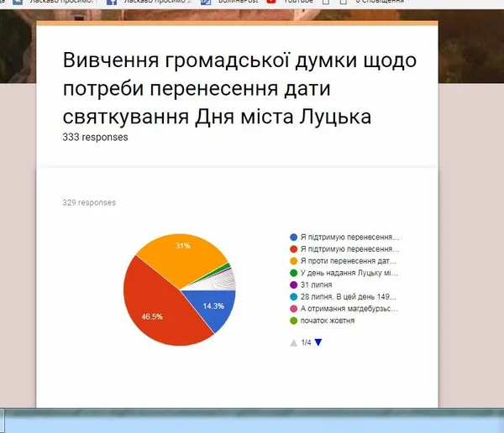
Task: Select legend entry '31 липня'
Action: click(x=317, y=285)
